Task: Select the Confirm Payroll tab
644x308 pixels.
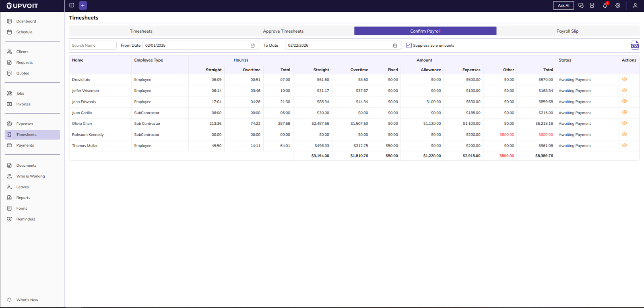Action: 425,31
